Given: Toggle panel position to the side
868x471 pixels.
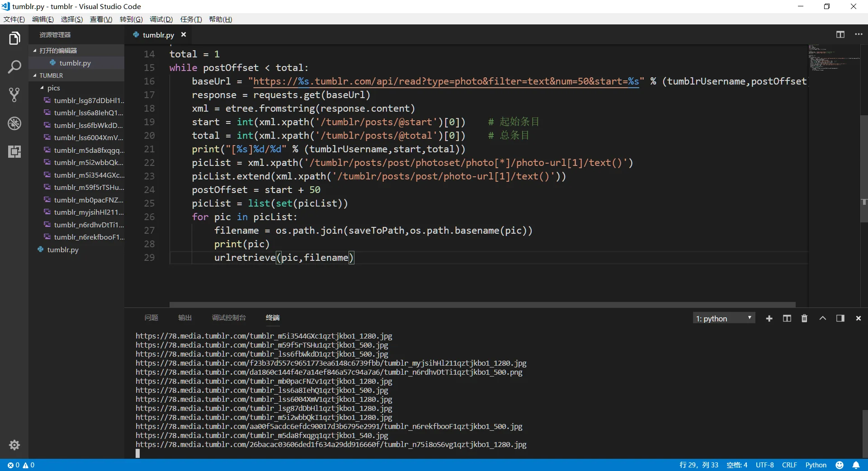Looking at the screenshot, I should 840,318.
